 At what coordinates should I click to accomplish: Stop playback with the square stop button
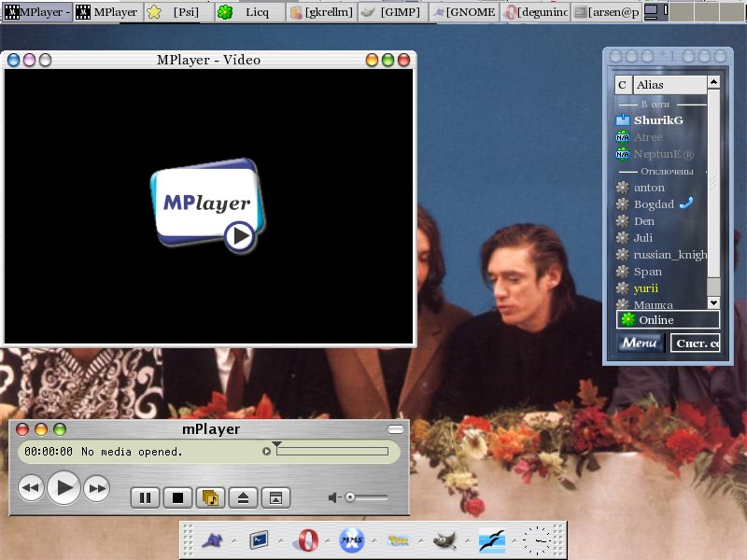coord(177,498)
